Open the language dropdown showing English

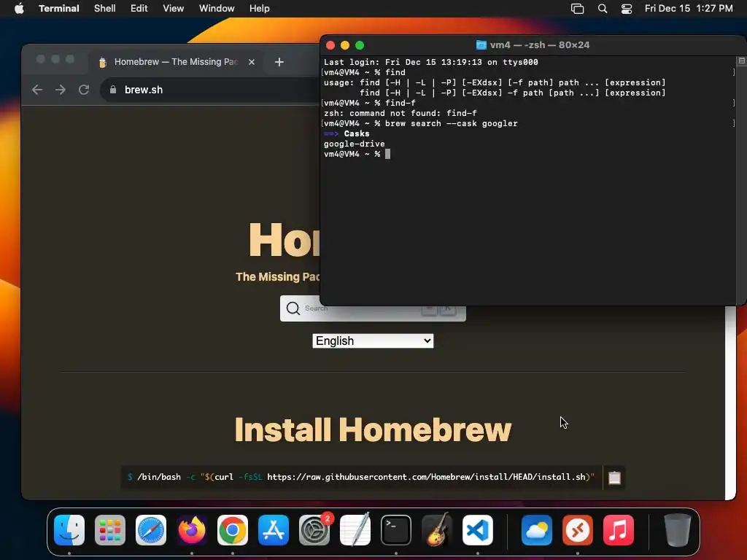(x=373, y=341)
